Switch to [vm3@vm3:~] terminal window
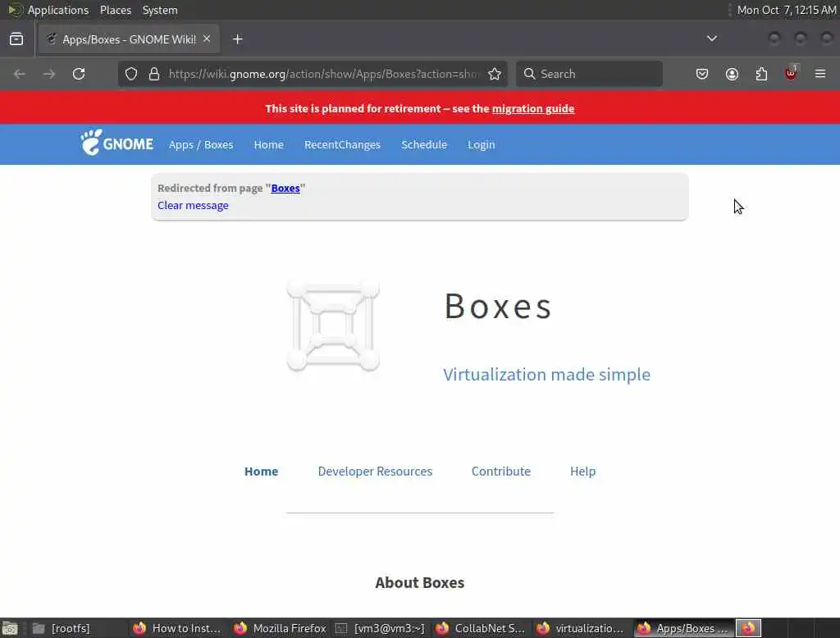Screen dimensions: 840x638 click(x=381, y=628)
